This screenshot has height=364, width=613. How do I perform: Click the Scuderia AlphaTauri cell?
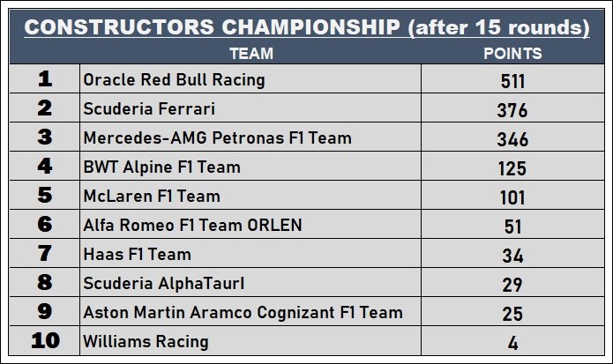[x=250, y=282]
